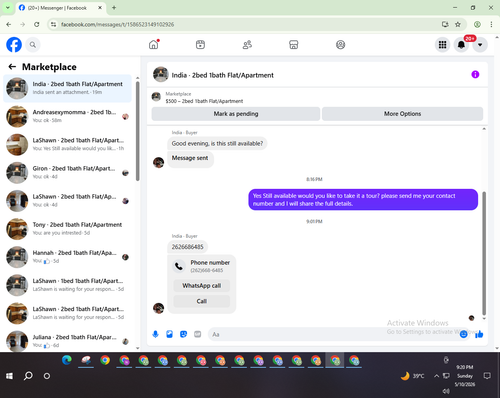Click the listing thumbnail beside Marketplace label
Image resolution: width=500 pixels, height=398 pixels.
tap(156, 97)
